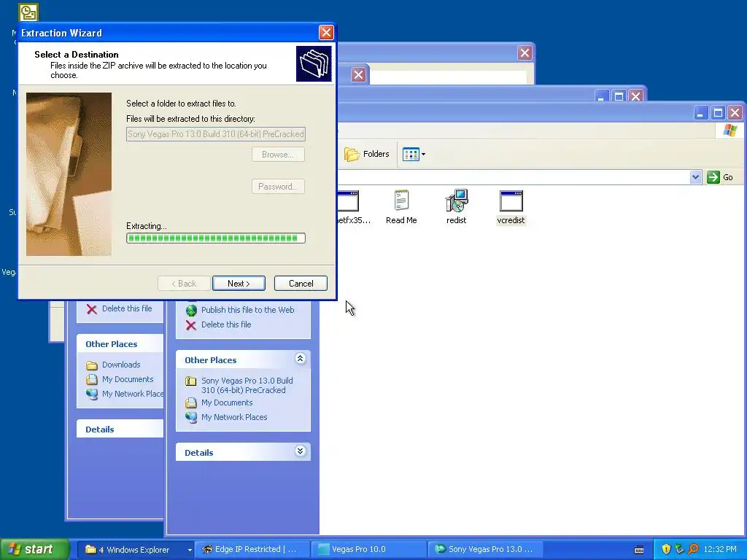Expand the address bar dropdown arrow
Viewport: 747px width, 560px height.
tap(695, 177)
